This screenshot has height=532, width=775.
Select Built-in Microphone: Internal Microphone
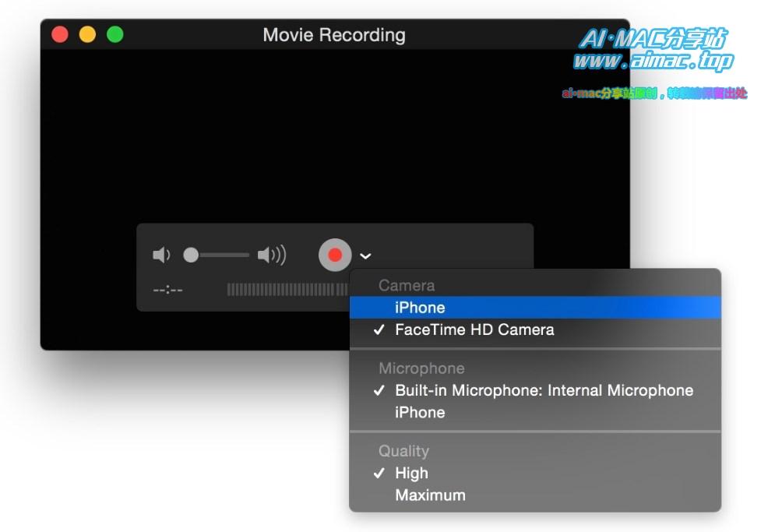point(535,390)
